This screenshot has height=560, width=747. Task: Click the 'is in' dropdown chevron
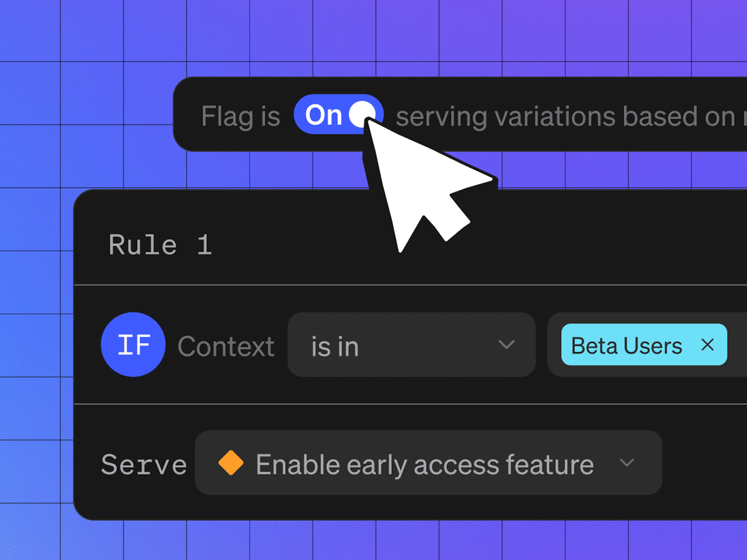[x=506, y=345]
